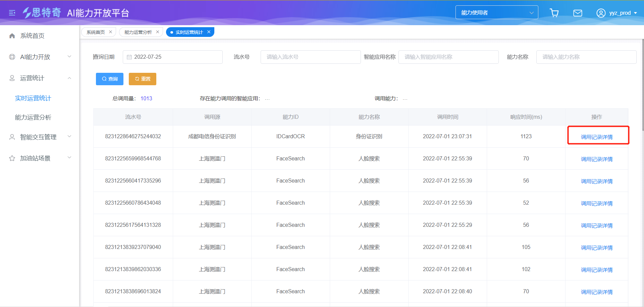This screenshot has width=644, height=307.
Task: Click the blue 查询 button
Action: click(x=110, y=79)
